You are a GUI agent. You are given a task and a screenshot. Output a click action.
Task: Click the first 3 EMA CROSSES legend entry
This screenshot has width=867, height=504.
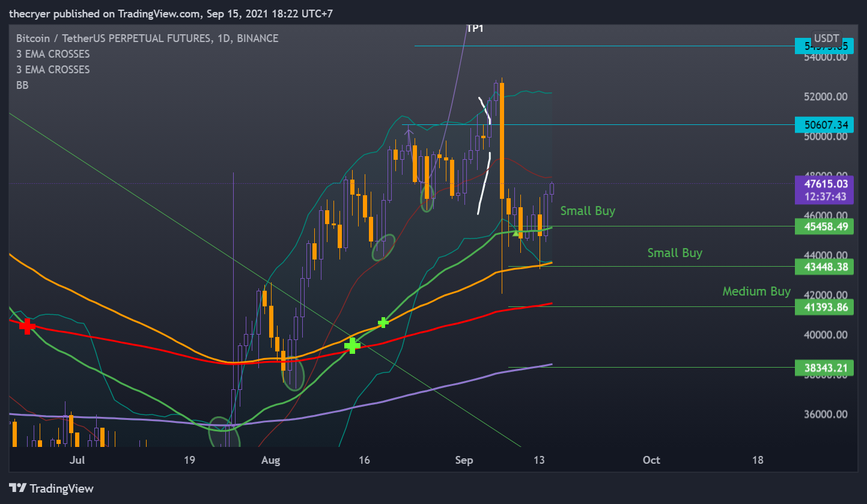(x=53, y=54)
